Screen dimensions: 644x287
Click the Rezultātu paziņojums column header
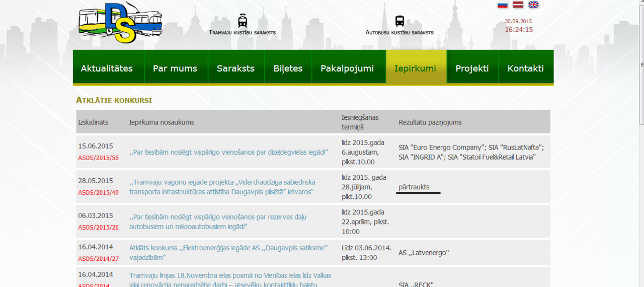coord(430,122)
